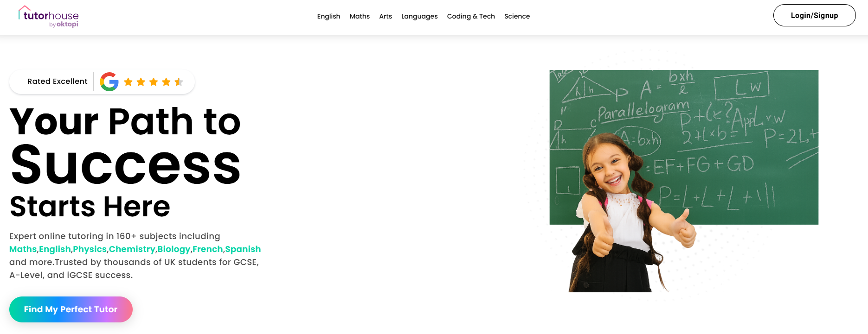Click the Rated Excellent badge text
868x334 pixels.
pyautogui.click(x=57, y=82)
